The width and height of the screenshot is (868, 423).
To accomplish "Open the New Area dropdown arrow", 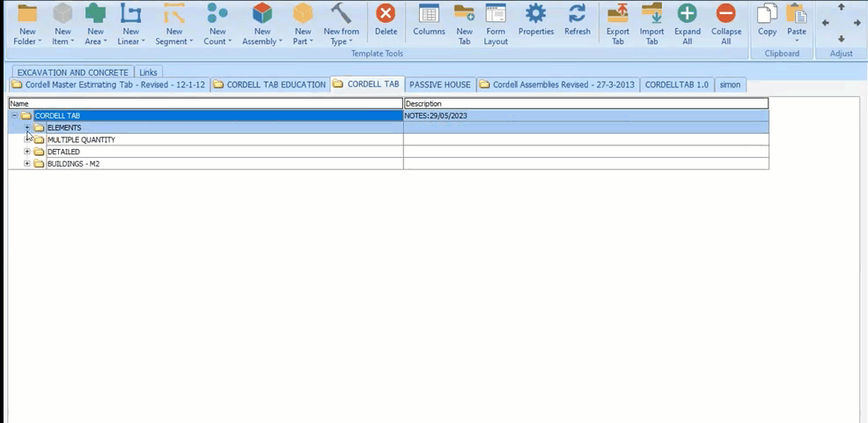I will click(x=105, y=41).
